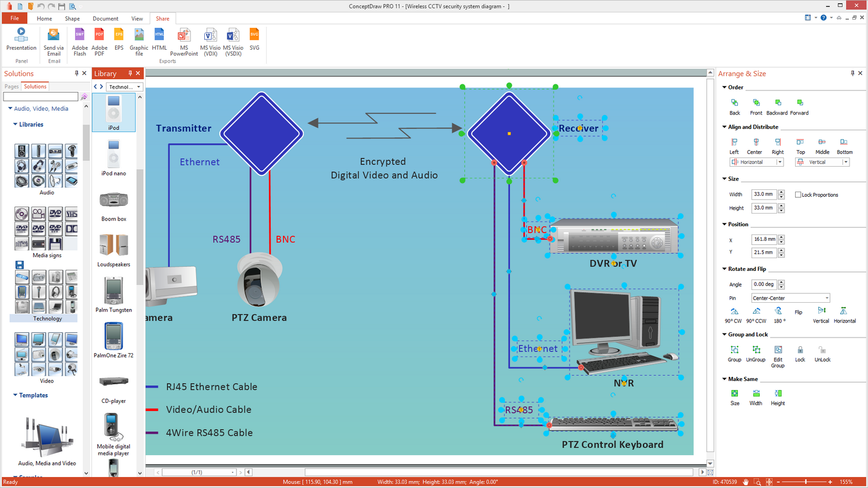Switch to the Pages tab

[x=12, y=86]
